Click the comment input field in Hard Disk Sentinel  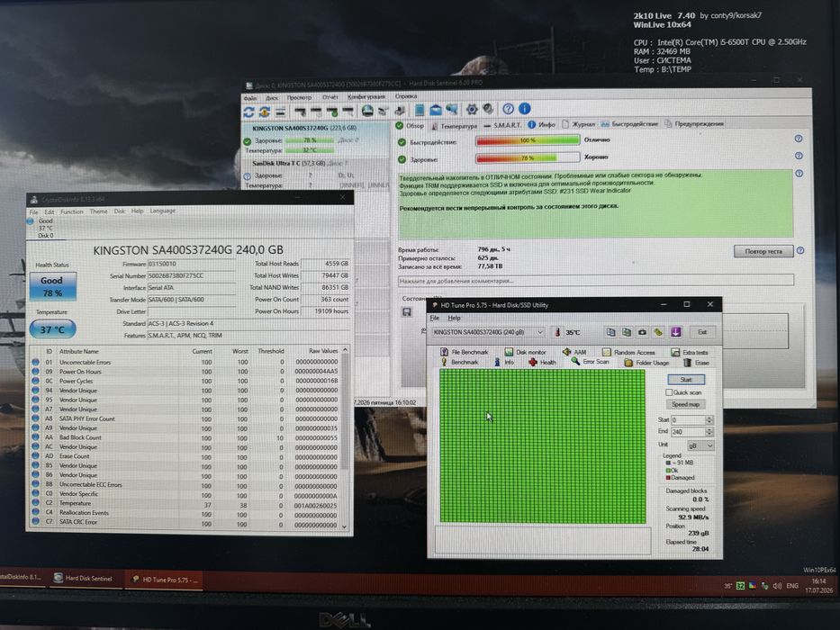(595, 280)
